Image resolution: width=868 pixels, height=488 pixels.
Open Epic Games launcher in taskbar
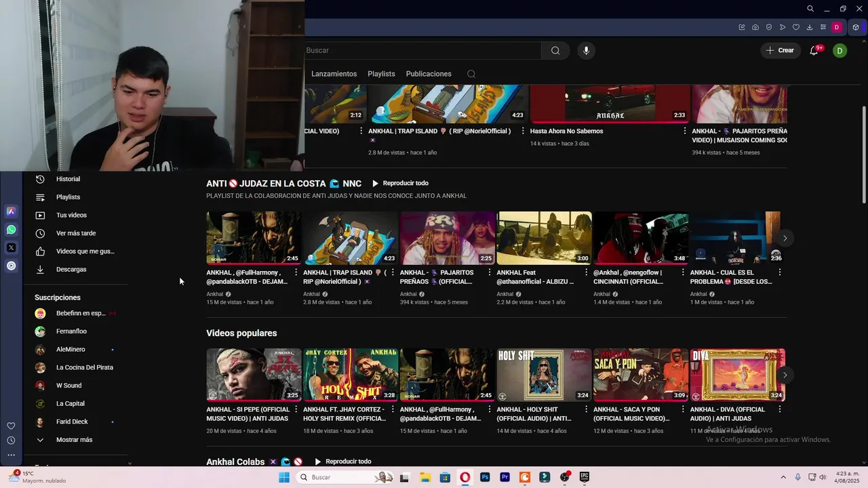click(585, 477)
